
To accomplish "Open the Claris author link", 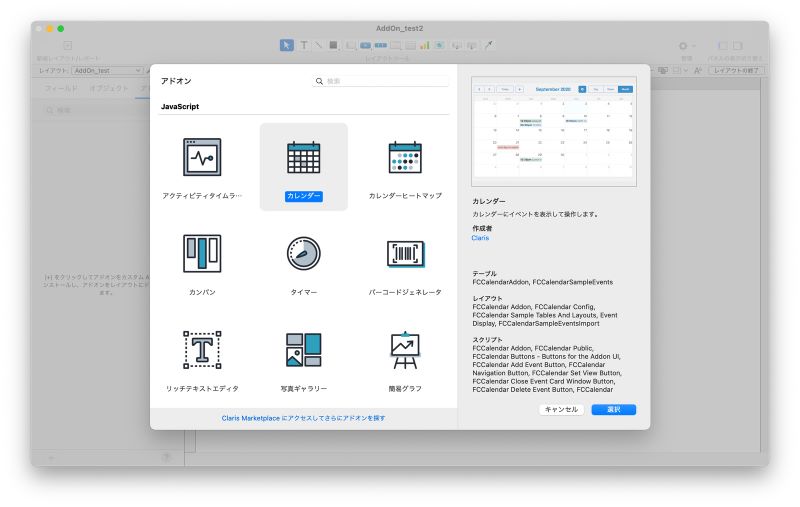I will (480, 238).
